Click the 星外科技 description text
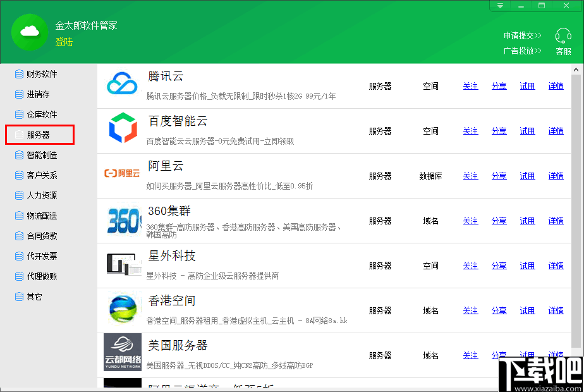Viewport: 584px width, 392px height. click(212, 276)
